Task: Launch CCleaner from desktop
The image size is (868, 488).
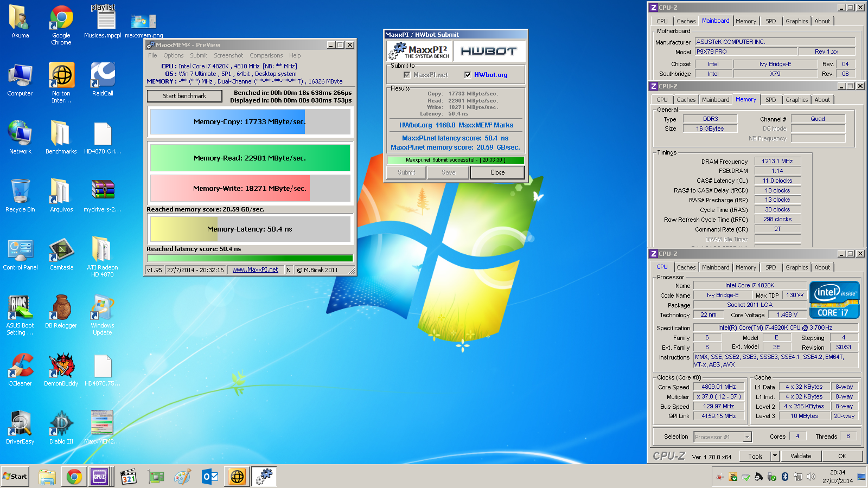Action: click(20, 369)
